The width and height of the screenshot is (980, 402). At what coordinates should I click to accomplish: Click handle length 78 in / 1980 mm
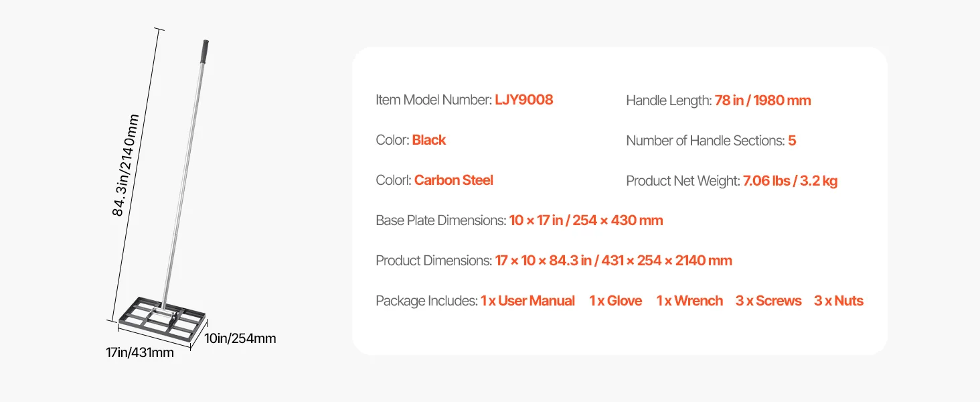762,100
